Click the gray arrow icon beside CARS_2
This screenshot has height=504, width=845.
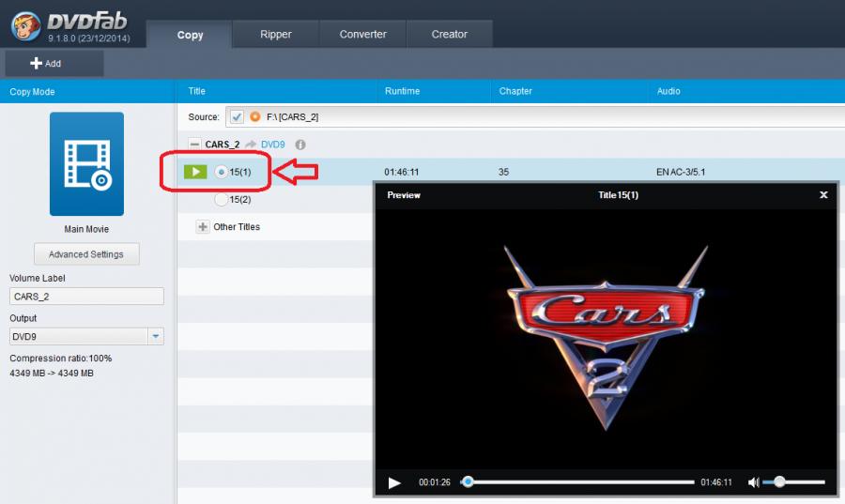[250, 145]
